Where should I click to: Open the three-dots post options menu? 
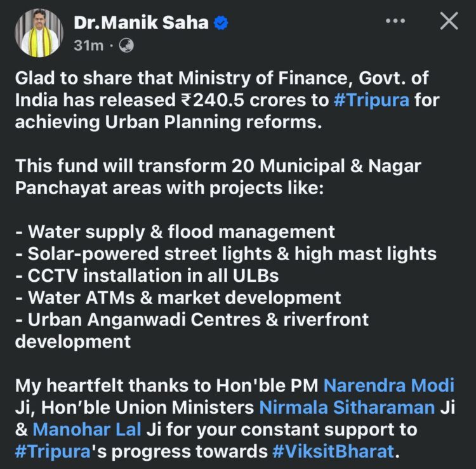point(395,22)
